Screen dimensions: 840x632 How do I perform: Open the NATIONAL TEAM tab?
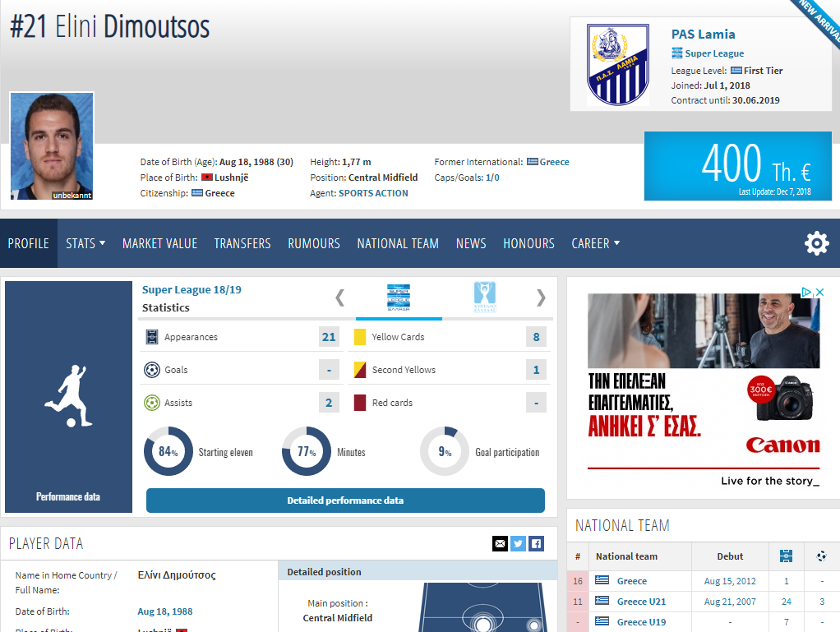(x=398, y=243)
